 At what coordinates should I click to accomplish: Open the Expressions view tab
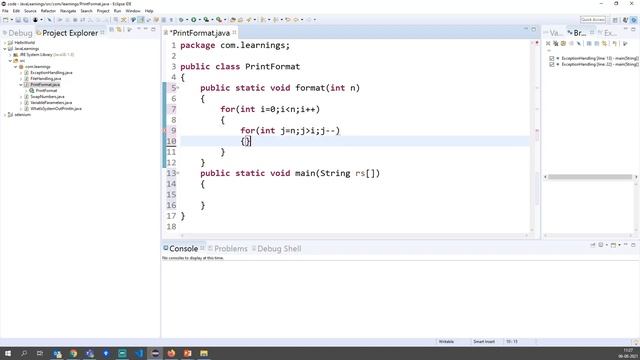click(607, 33)
